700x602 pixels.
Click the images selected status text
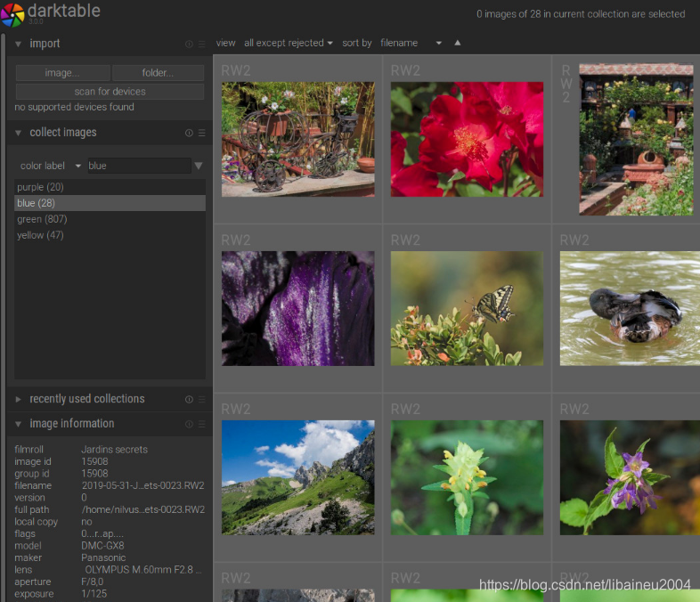tap(581, 14)
